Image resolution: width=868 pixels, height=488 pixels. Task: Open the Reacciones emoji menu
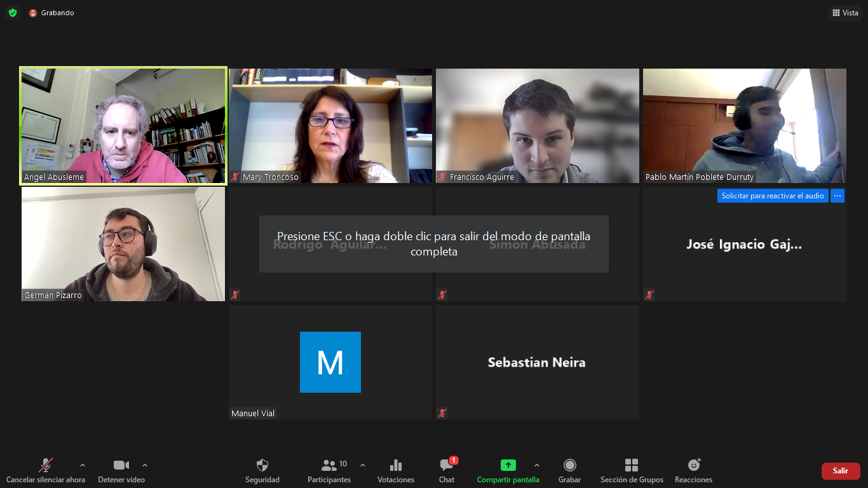tap(694, 471)
